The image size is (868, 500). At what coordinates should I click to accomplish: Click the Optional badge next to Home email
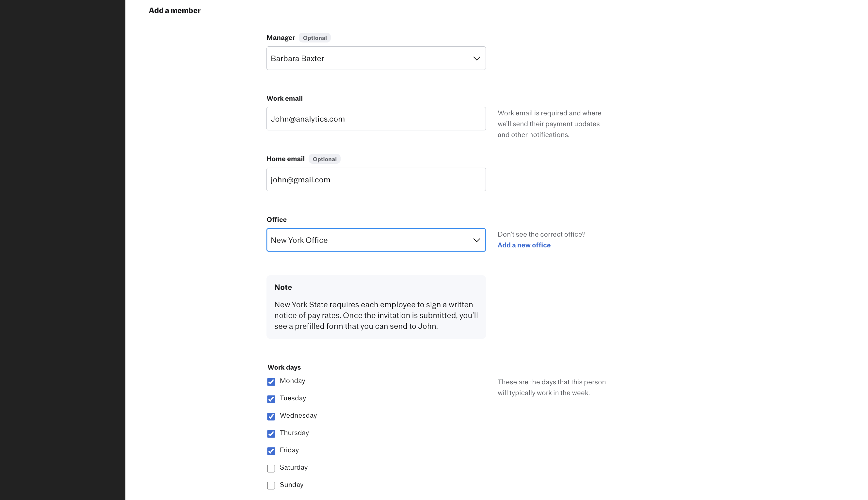(324, 159)
